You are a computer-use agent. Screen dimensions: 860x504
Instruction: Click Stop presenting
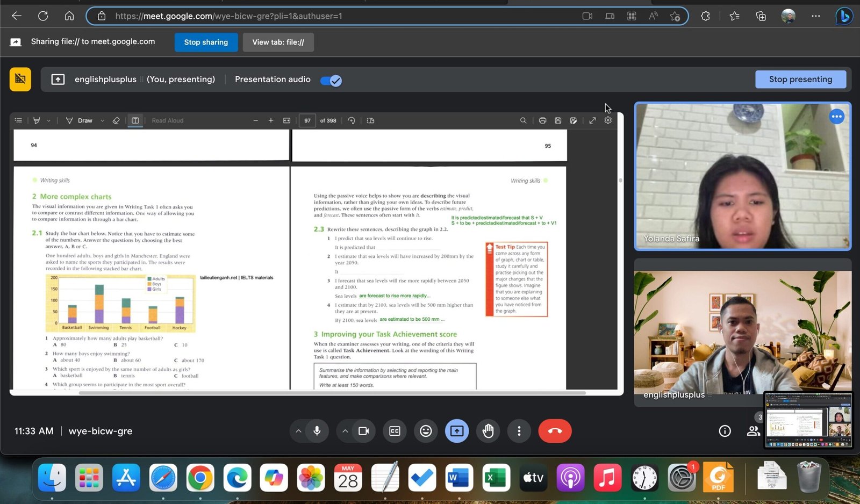800,79
